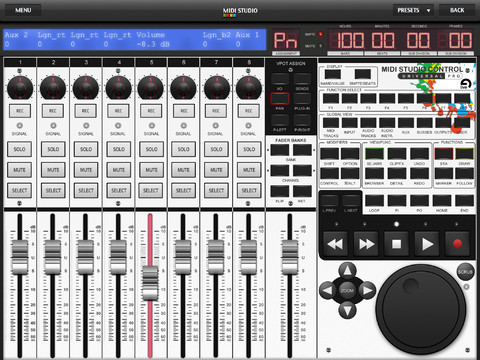Click the large jog wheel

(x=420, y=310)
